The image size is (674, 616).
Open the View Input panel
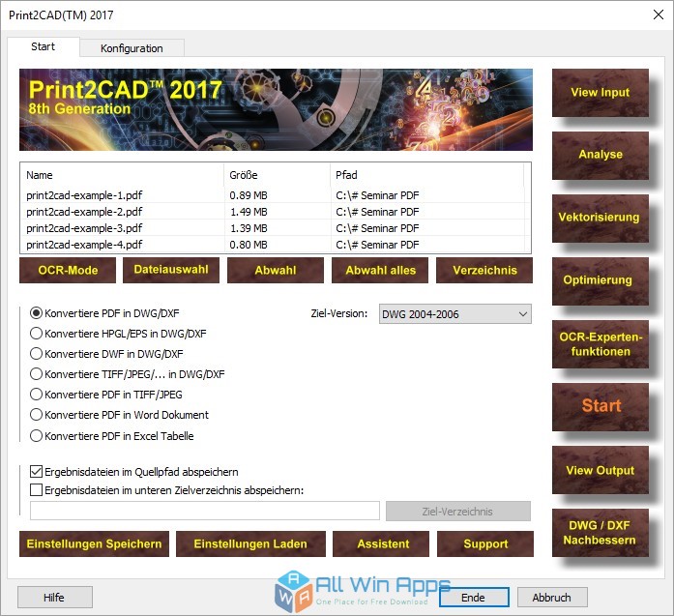601,93
